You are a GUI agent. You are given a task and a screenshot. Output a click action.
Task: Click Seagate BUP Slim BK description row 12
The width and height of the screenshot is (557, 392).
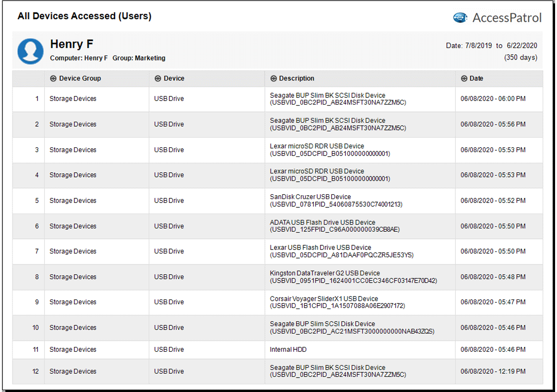tap(338, 371)
